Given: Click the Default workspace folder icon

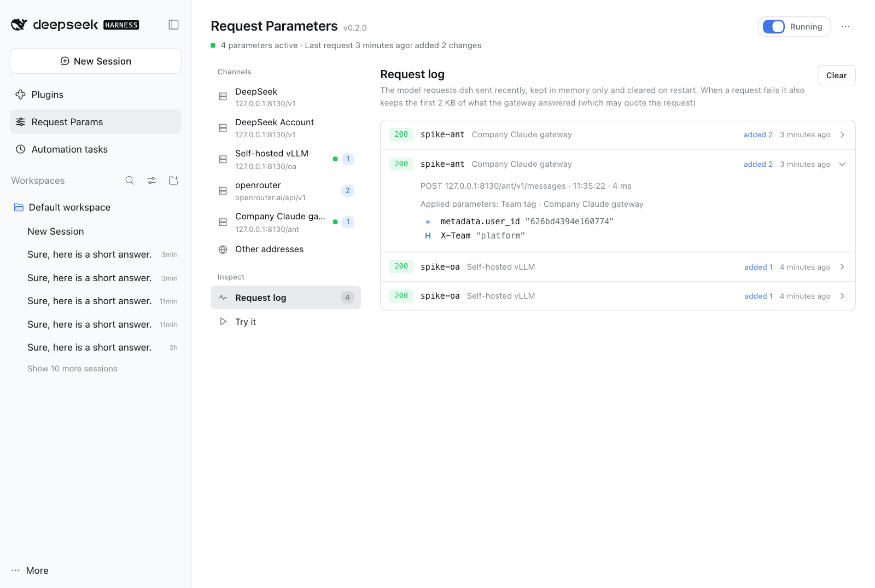Looking at the screenshot, I should point(19,207).
